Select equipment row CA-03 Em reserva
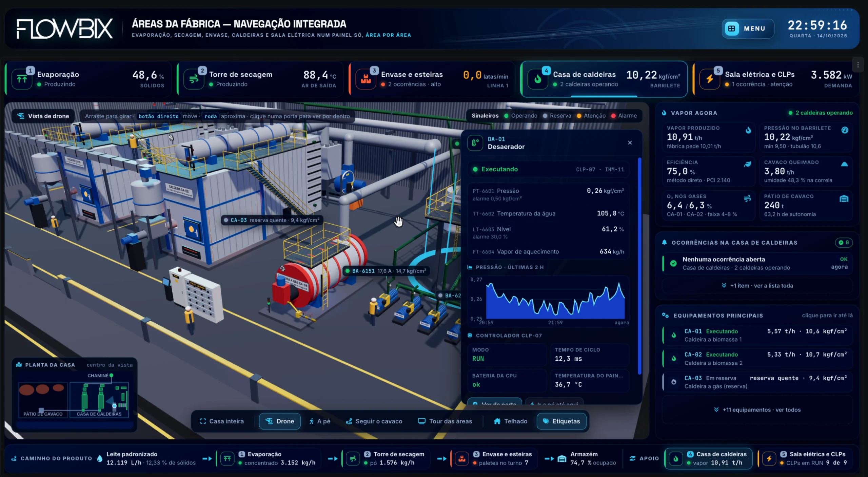 pyautogui.click(x=757, y=382)
